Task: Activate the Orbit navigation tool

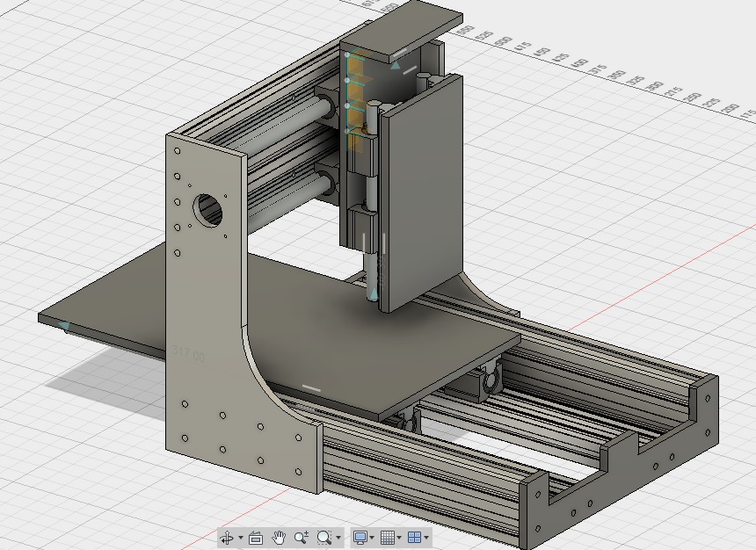Action: pos(227,537)
